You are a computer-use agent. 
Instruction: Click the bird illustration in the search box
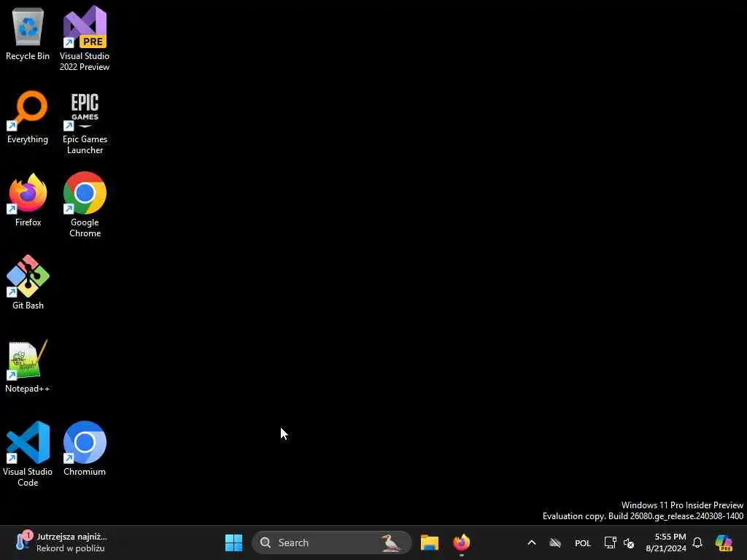coord(391,542)
